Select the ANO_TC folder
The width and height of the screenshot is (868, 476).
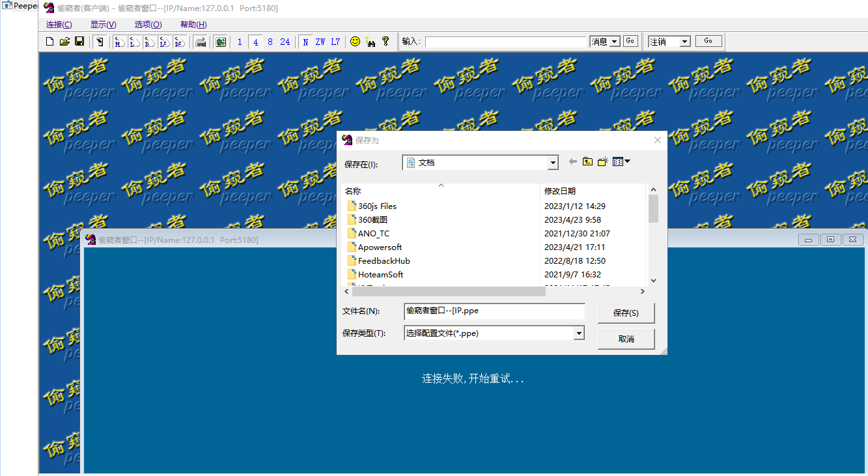[369, 233]
